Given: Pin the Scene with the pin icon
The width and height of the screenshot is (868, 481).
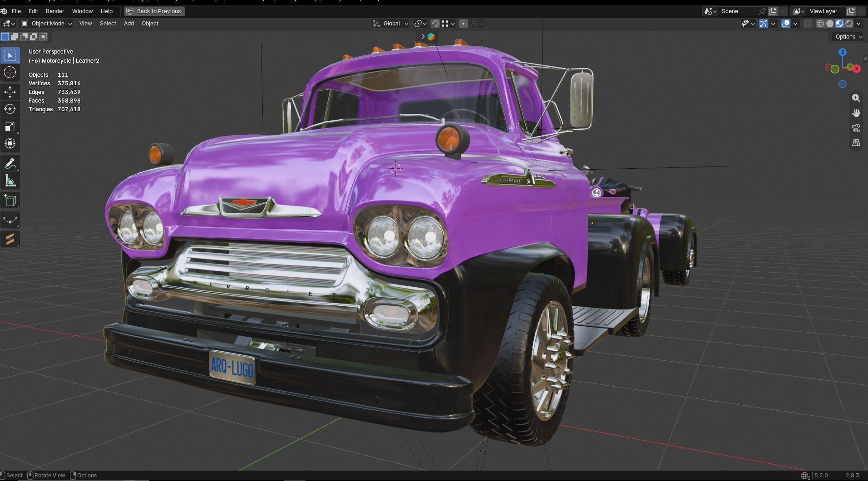Looking at the screenshot, I should click(762, 11).
